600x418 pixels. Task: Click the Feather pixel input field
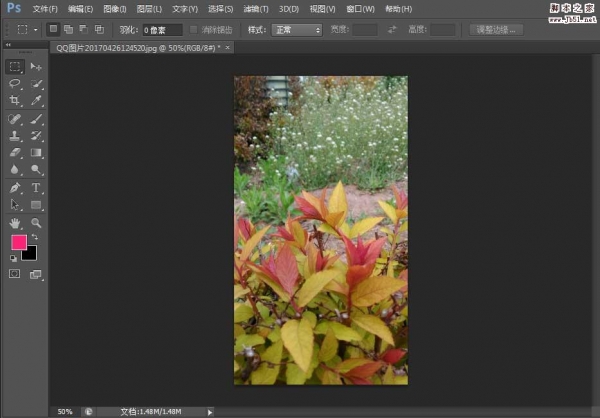[162, 30]
